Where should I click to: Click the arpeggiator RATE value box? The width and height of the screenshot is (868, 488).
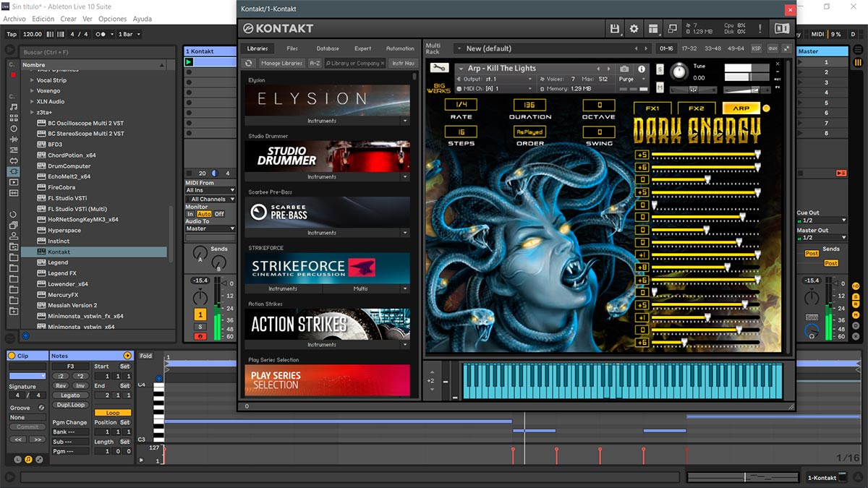click(461, 105)
